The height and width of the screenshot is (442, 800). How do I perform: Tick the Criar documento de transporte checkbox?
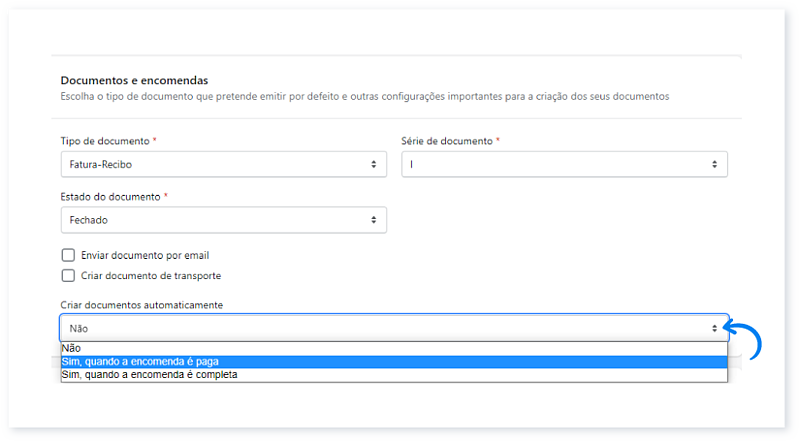pyautogui.click(x=68, y=276)
